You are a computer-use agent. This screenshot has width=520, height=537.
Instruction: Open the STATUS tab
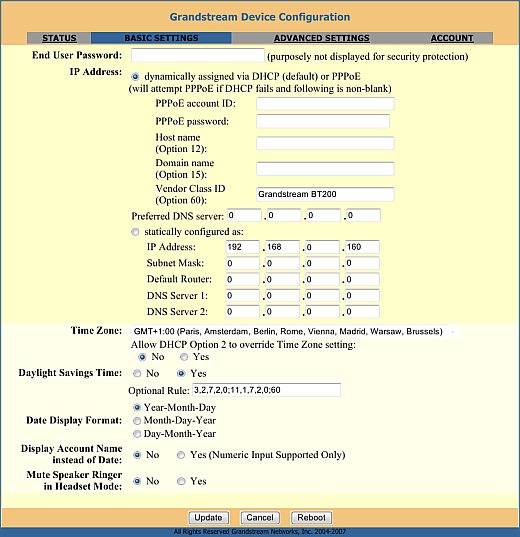pyautogui.click(x=59, y=38)
